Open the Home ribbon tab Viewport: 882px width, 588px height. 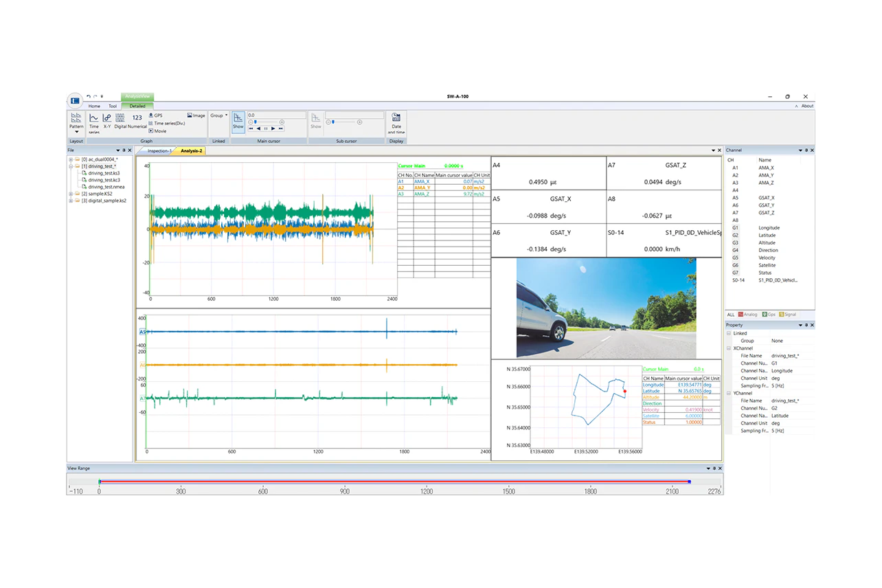pyautogui.click(x=94, y=106)
